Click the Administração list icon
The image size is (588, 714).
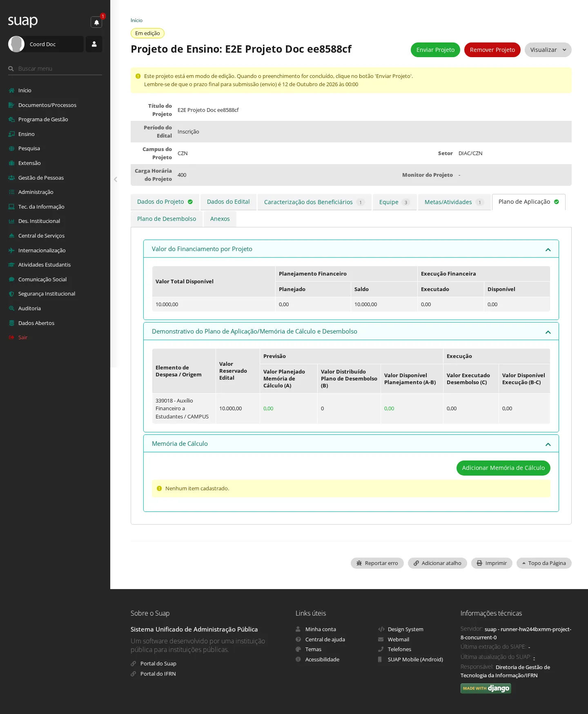(11, 192)
